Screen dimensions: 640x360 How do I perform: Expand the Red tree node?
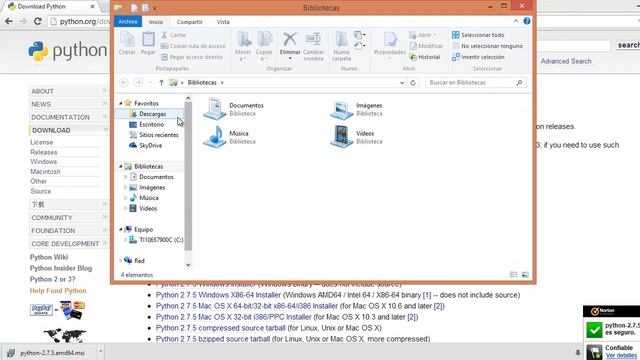click(x=121, y=260)
